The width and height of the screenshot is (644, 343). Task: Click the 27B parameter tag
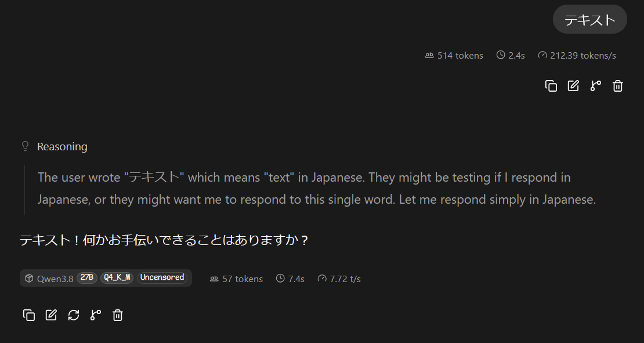pos(86,277)
